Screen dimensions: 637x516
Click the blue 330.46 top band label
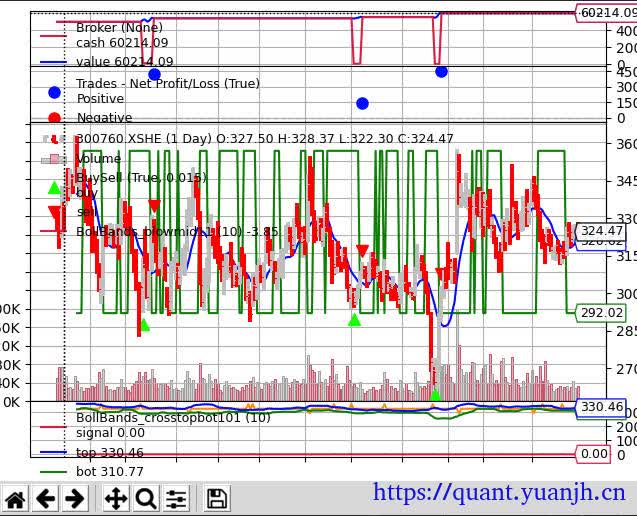coord(601,407)
